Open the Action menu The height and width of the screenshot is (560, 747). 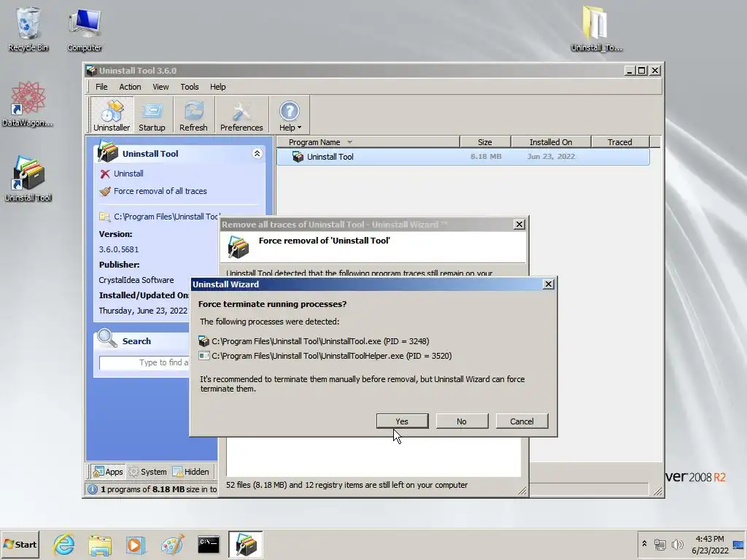(130, 87)
